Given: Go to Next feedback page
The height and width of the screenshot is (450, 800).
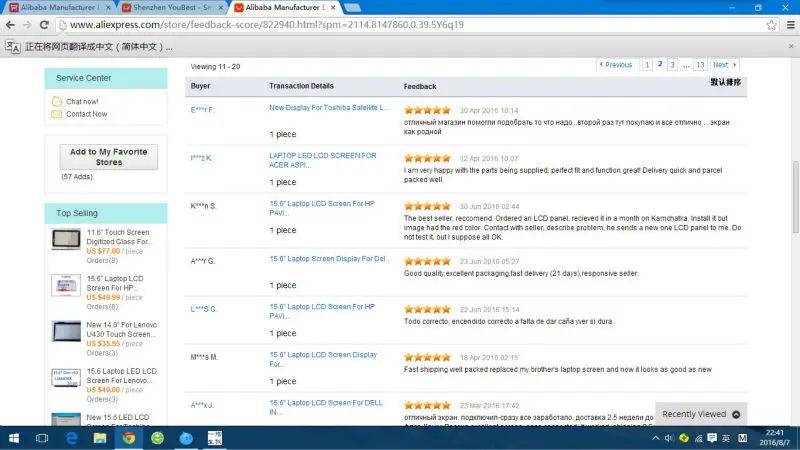Looking at the screenshot, I should [724, 65].
